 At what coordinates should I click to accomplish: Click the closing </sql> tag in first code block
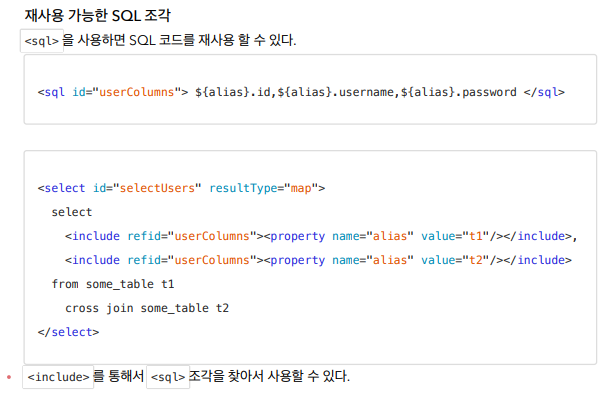click(544, 92)
